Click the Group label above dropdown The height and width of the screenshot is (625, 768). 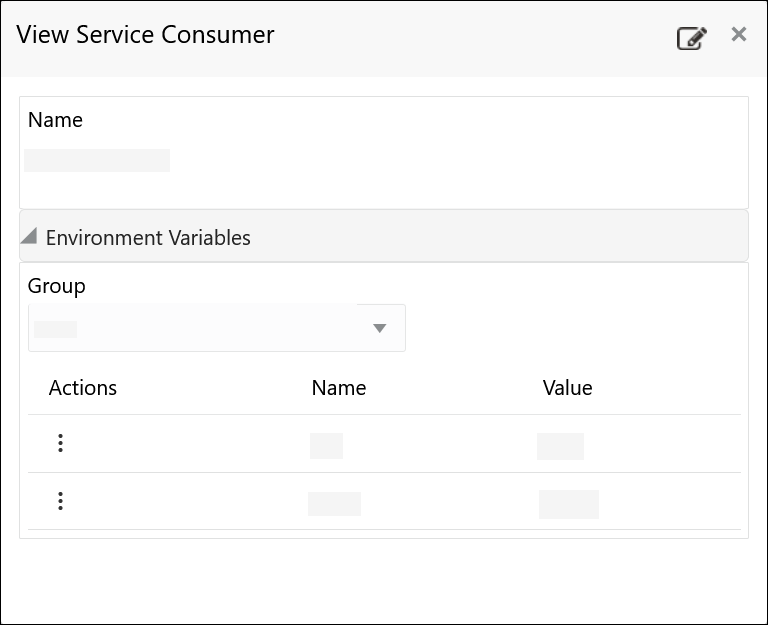(x=57, y=286)
